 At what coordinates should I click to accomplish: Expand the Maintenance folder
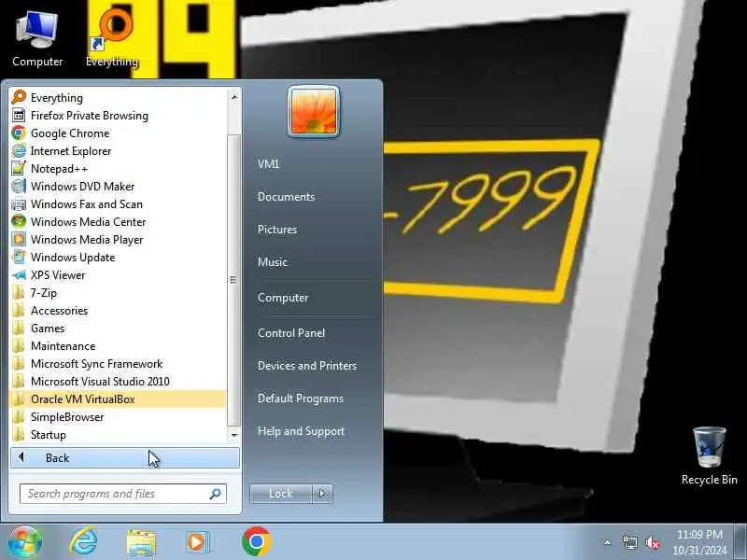coord(118,345)
